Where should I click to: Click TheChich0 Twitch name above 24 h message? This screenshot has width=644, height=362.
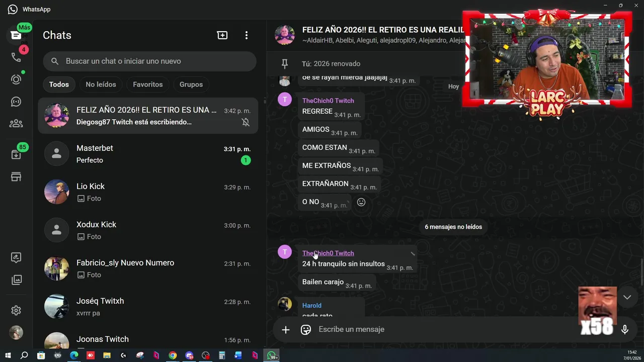[x=328, y=253]
